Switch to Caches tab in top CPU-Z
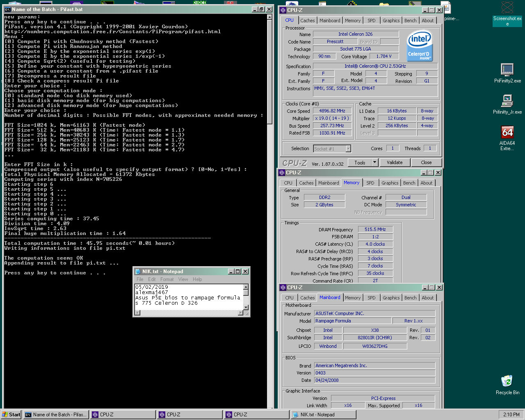525x420 pixels. tap(308, 21)
